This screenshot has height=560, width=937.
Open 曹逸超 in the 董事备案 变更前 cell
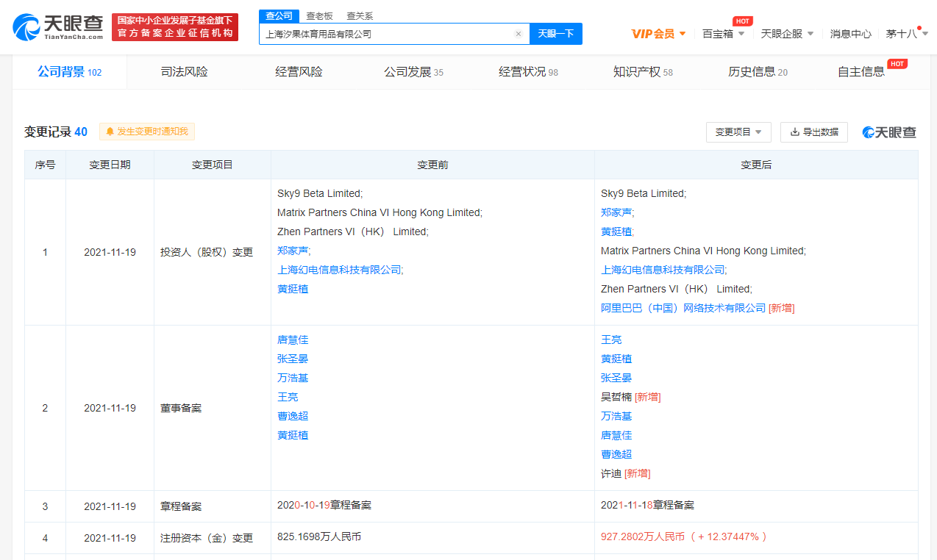[293, 416]
